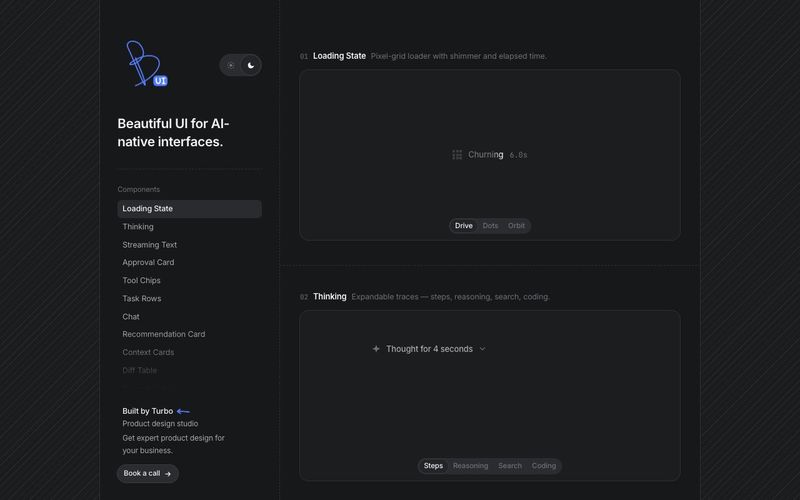Viewport: 800px width, 500px height.
Task: Switch to Coding thinking variant
Action: (544, 466)
